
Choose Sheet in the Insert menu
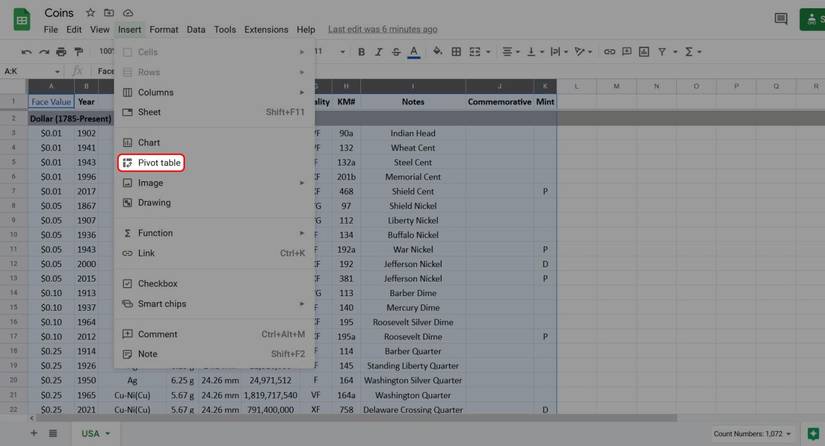click(214, 112)
